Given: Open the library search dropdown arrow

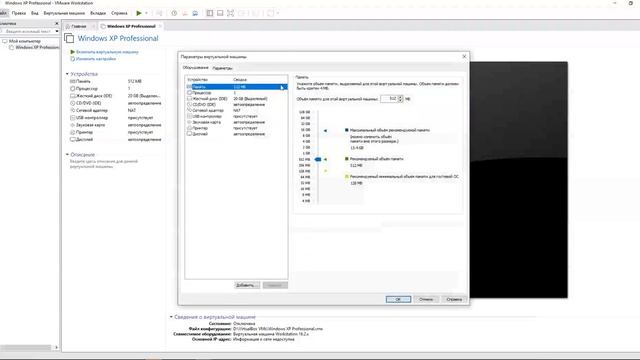Looking at the screenshot, I should 57,31.
